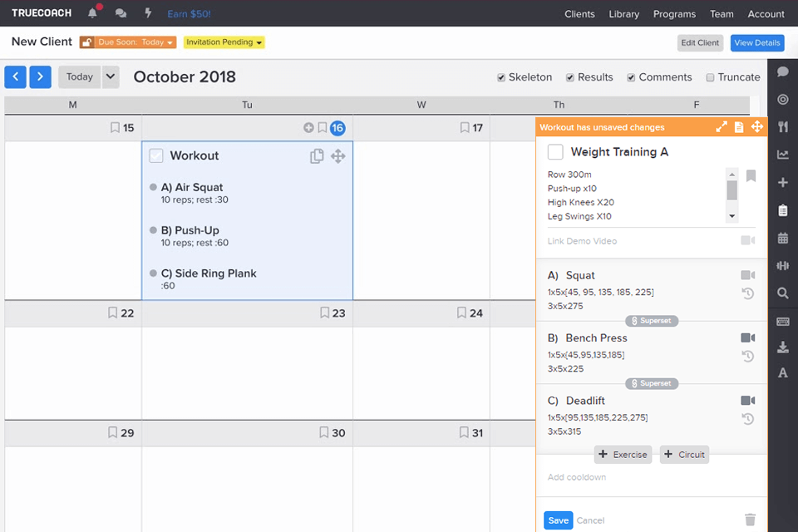The width and height of the screenshot is (798, 532).
Task: Open the comments sidebar icon
Action: click(783, 71)
